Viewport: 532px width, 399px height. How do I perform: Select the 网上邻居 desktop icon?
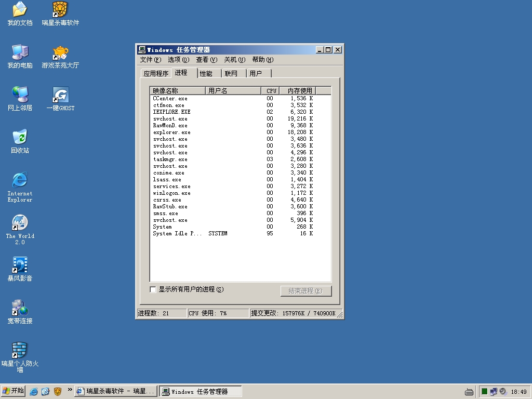click(x=20, y=99)
